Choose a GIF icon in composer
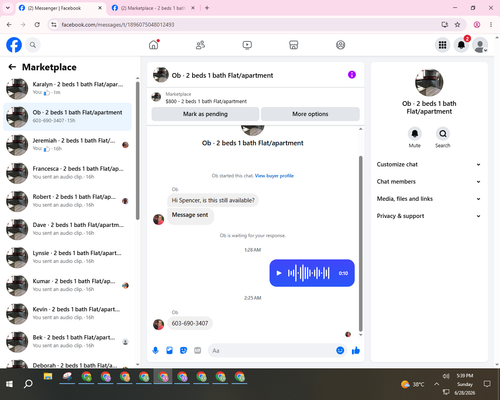500x400 pixels. click(x=198, y=350)
